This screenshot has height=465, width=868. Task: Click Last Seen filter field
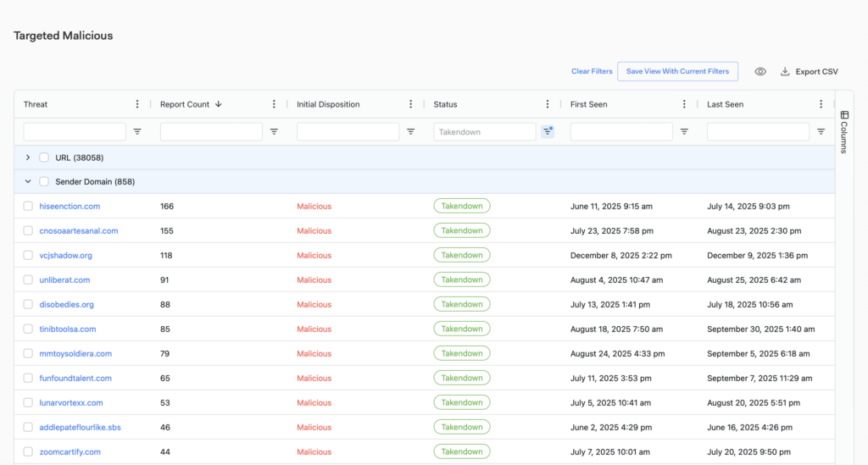pos(759,131)
